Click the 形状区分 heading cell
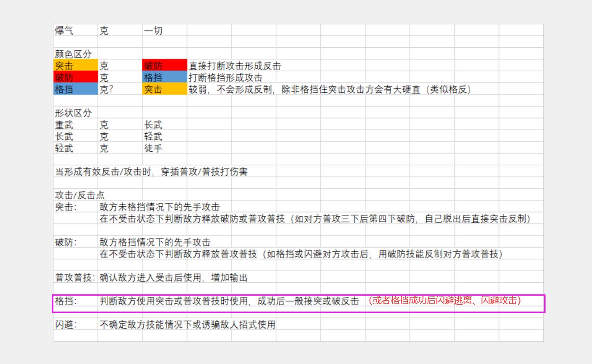The width and height of the screenshot is (592, 364). point(75,113)
